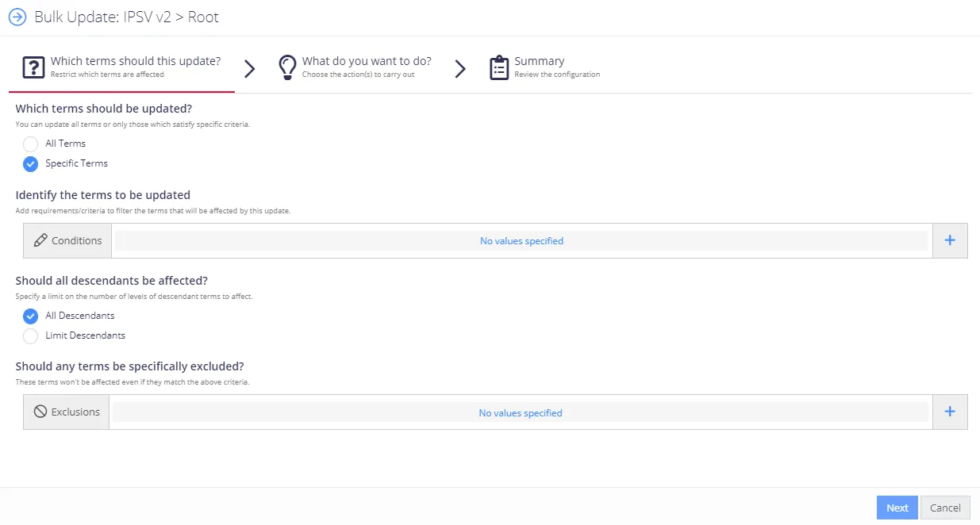Click the clipboard Summary icon
The width and height of the screenshot is (980, 525).
coord(499,67)
